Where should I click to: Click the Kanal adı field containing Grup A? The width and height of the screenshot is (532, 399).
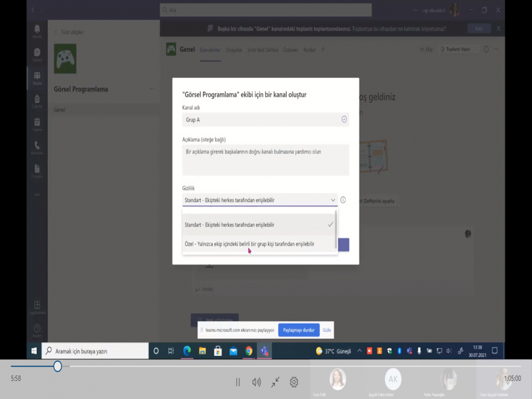(265, 119)
